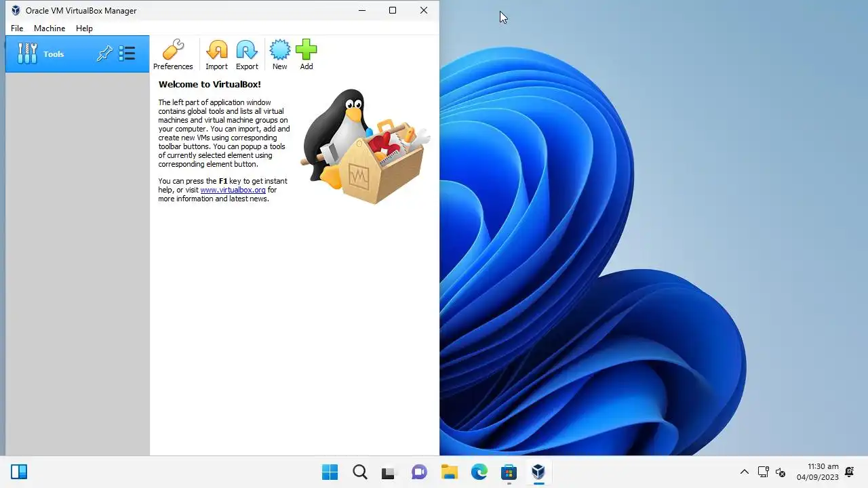Click the muted volume tray icon
Image resolution: width=868 pixels, height=488 pixels.
click(781, 472)
